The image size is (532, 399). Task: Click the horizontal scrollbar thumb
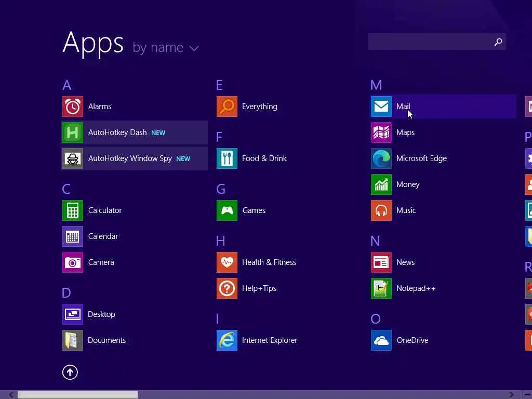click(78, 395)
